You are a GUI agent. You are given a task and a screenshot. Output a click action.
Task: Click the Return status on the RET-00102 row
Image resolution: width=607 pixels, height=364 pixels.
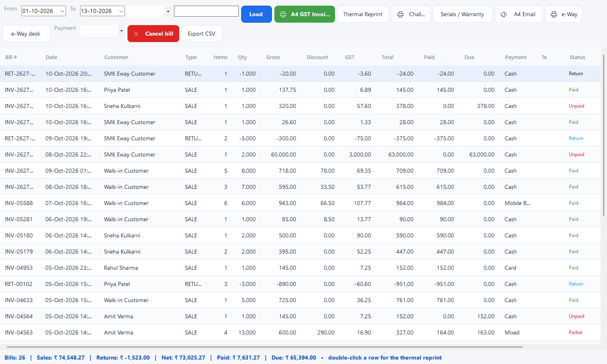coord(576,284)
